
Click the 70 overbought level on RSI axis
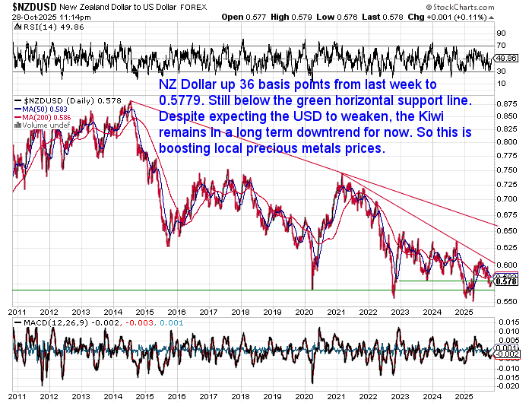[x=501, y=45]
